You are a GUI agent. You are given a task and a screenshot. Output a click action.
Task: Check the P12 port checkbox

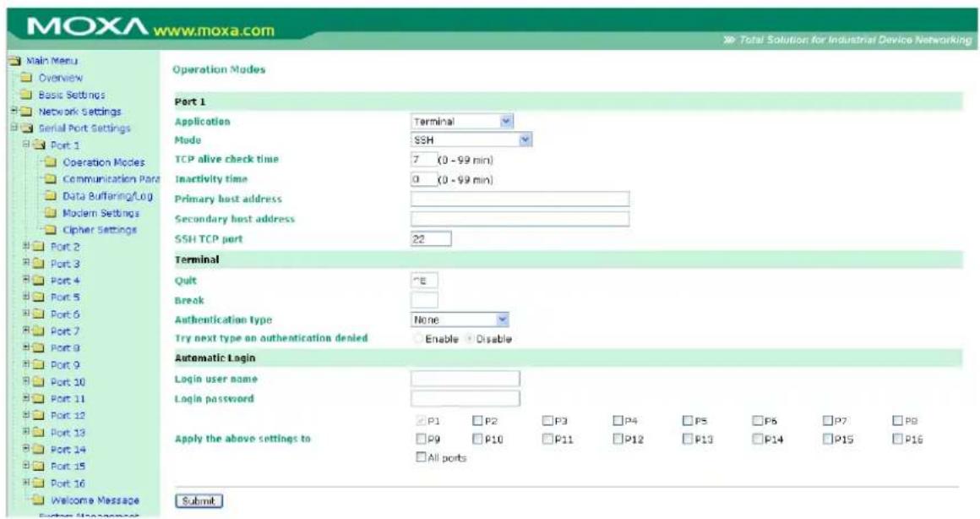coord(618,439)
